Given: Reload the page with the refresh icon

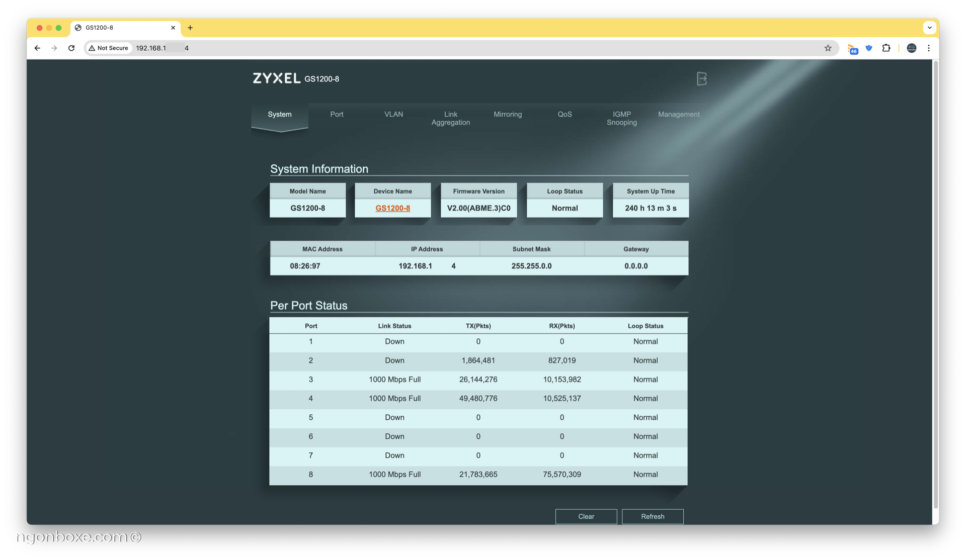Looking at the screenshot, I should pyautogui.click(x=71, y=48).
